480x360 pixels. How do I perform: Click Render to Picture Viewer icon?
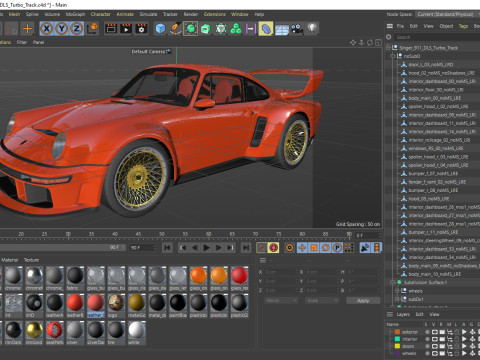(126, 29)
